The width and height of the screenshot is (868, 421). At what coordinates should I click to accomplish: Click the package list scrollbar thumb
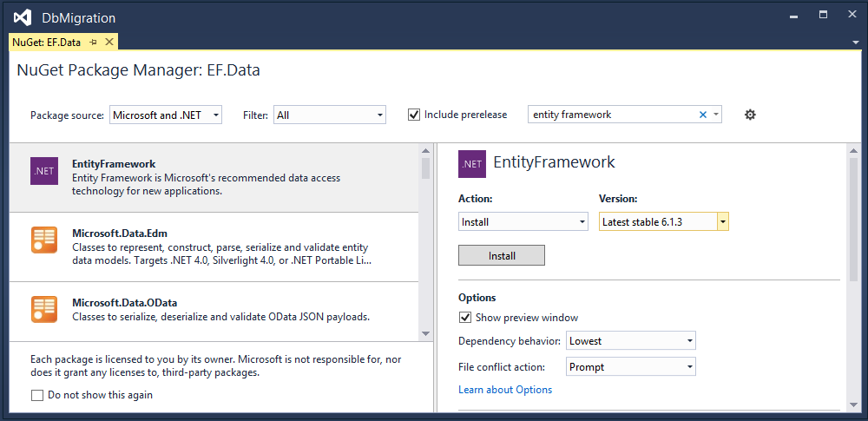pyautogui.click(x=425, y=168)
